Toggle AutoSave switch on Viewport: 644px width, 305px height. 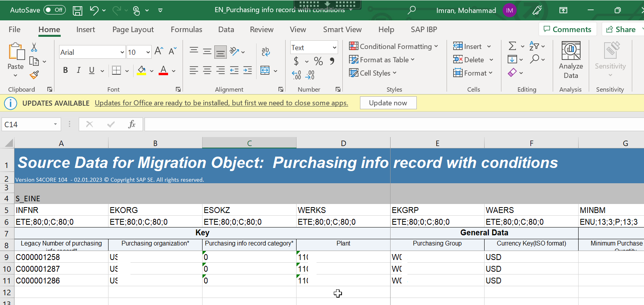coord(54,10)
